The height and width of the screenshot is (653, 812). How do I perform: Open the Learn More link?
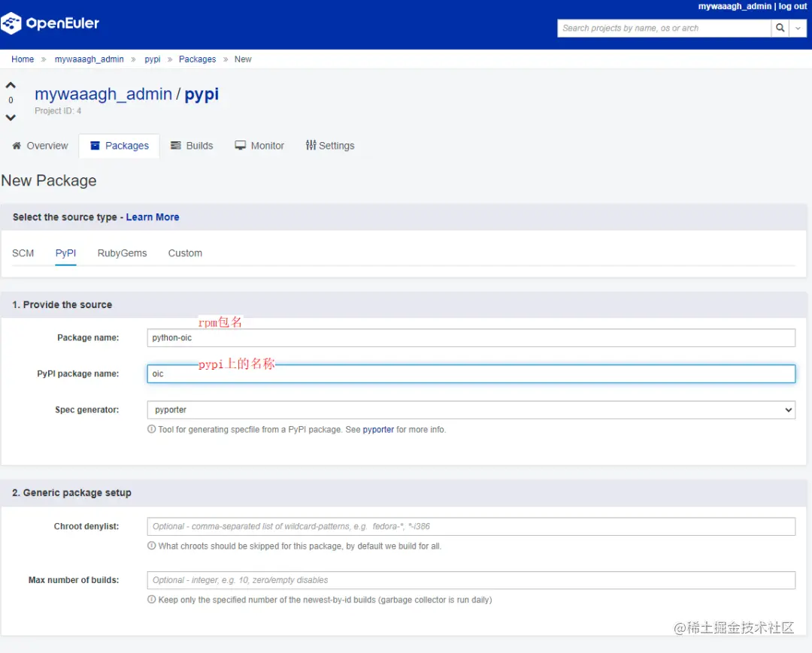(x=152, y=217)
